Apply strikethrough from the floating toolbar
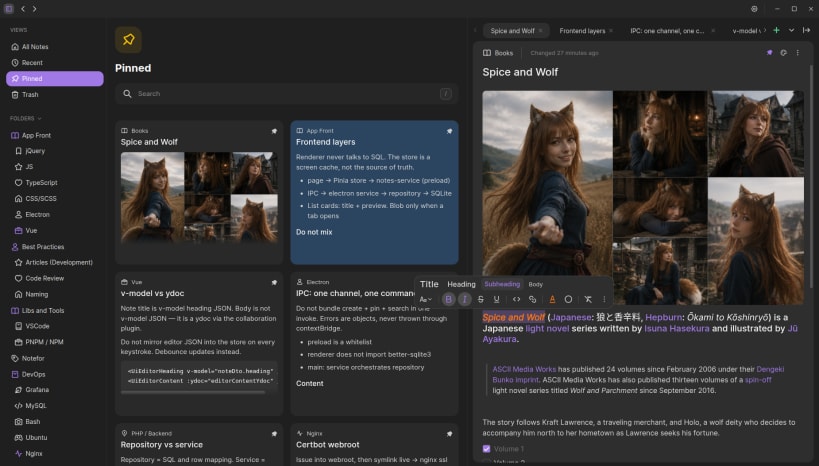This screenshot has height=466, width=819. click(x=481, y=299)
